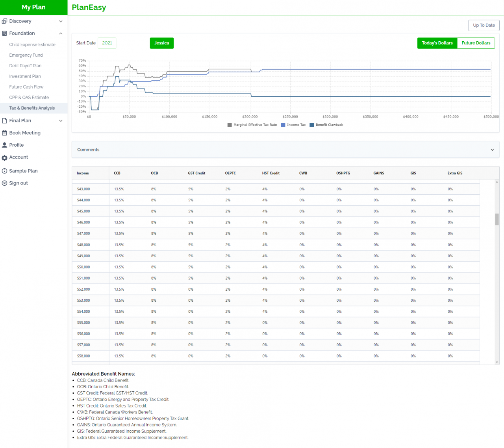
Task: Click the Sample Plan info icon
Action: 5,171
